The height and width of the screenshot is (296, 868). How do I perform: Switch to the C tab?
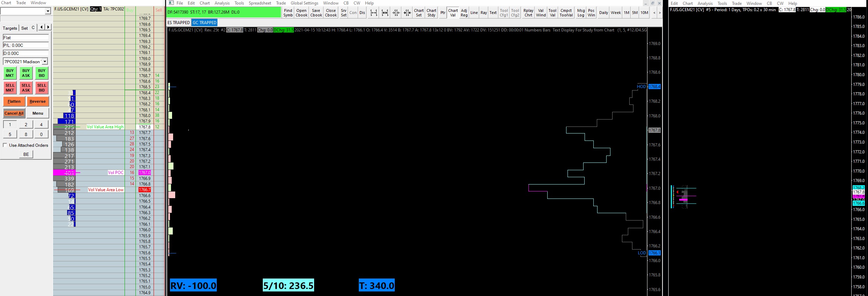(33, 27)
